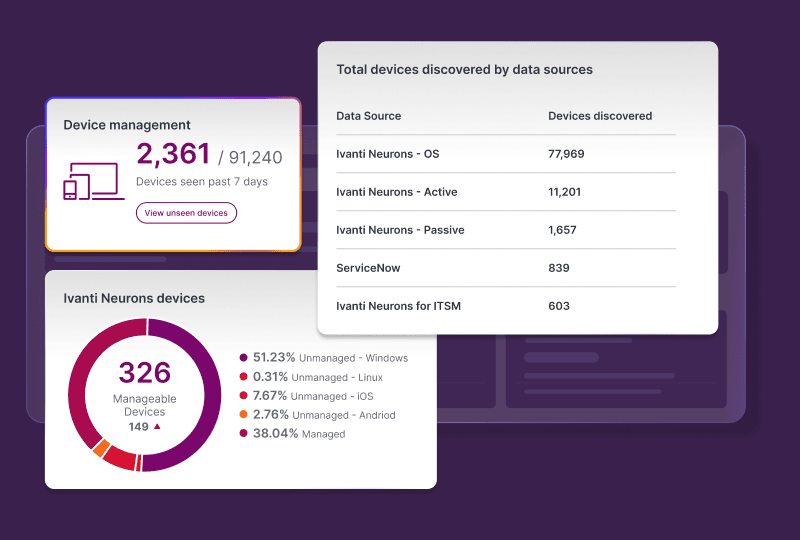The width and height of the screenshot is (800, 540).
Task: Click the Unmanaged - iOS legend dot
Action: (x=243, y=396)
